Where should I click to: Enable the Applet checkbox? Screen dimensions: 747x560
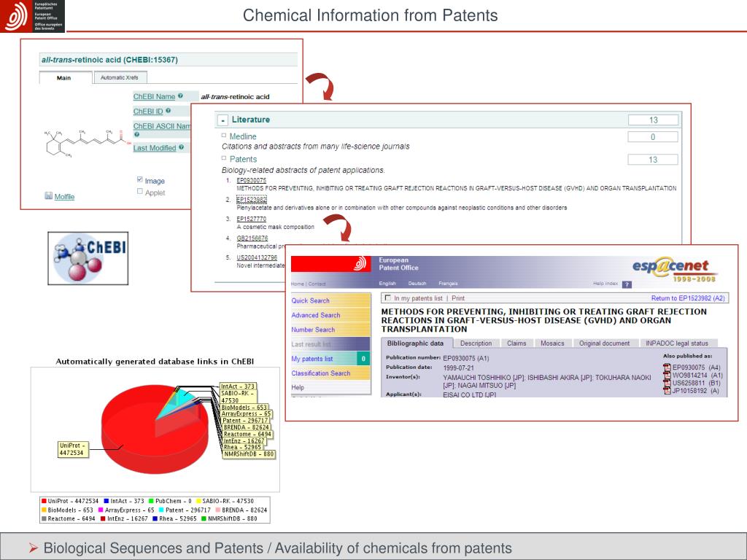[x=139, y=191]
